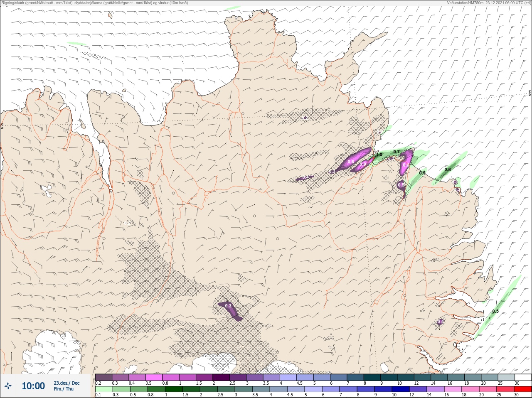This screenshot has width=532, height=398.
Task: Pick the white 30 swatch in the upper legend row
Action: point(523,377)
